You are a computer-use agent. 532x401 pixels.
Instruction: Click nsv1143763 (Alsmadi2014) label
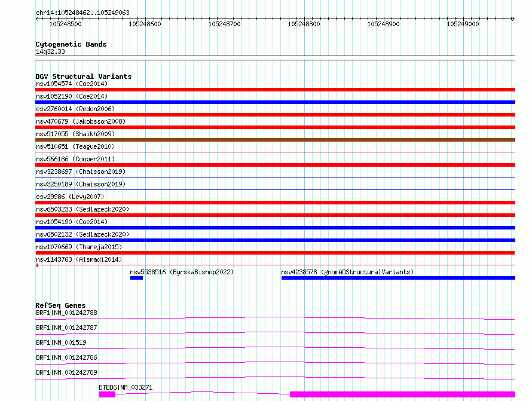pyautogui.click(x=79, y=259)
